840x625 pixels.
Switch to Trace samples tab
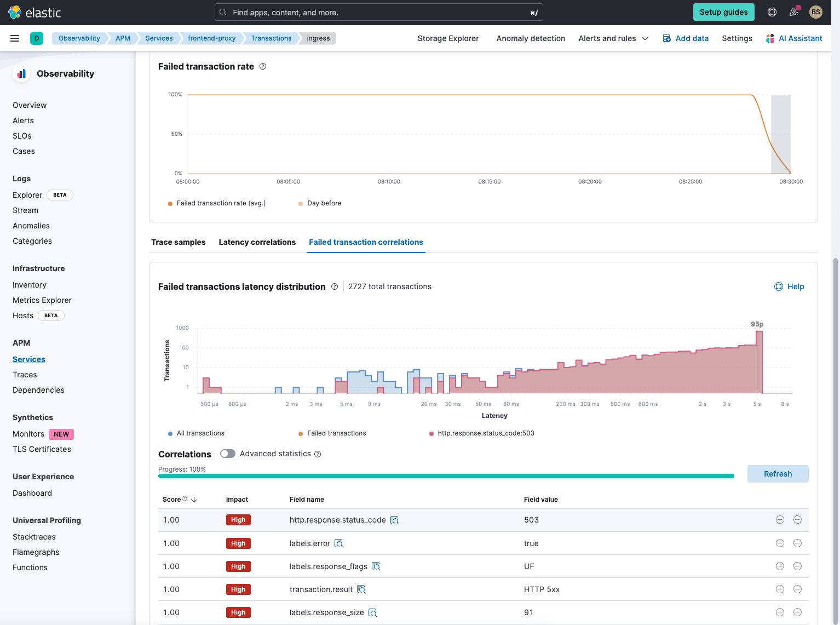point(179,242)
